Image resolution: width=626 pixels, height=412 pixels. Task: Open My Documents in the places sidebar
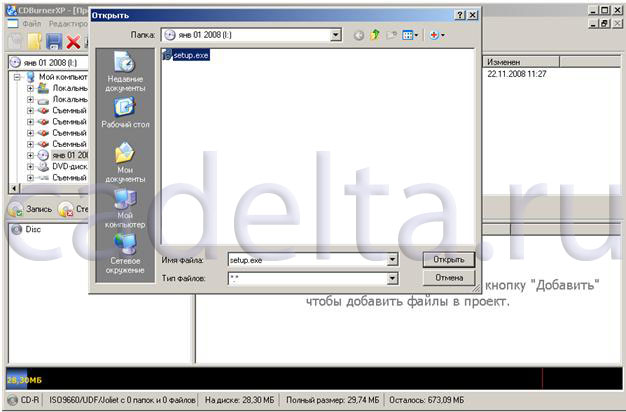point(125,161)
